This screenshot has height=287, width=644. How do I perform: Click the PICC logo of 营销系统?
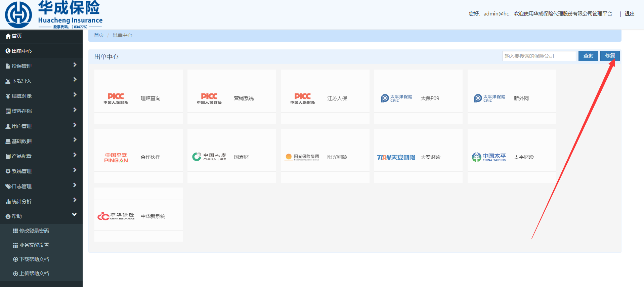click(209, 98)
